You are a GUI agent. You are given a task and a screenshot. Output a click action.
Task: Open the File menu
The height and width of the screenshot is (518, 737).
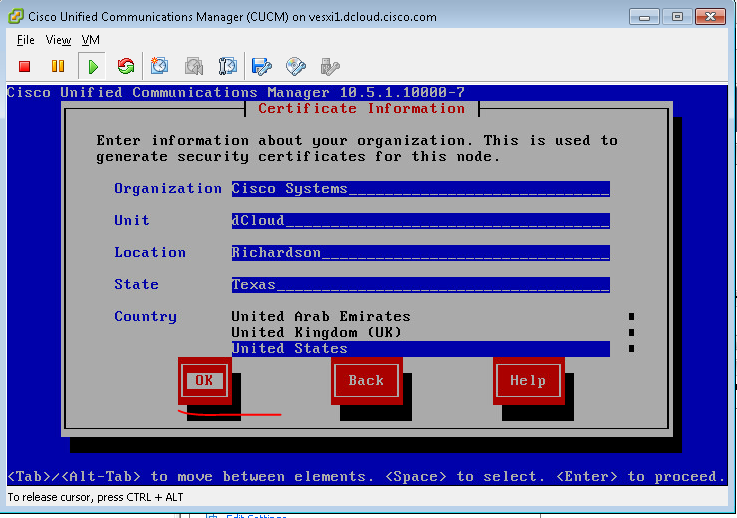click(25, 40)
